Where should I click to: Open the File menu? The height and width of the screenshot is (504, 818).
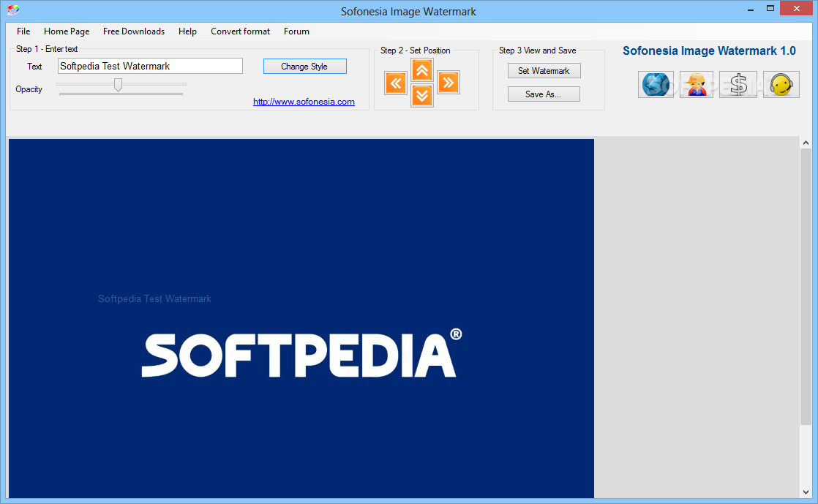point(23,31)
